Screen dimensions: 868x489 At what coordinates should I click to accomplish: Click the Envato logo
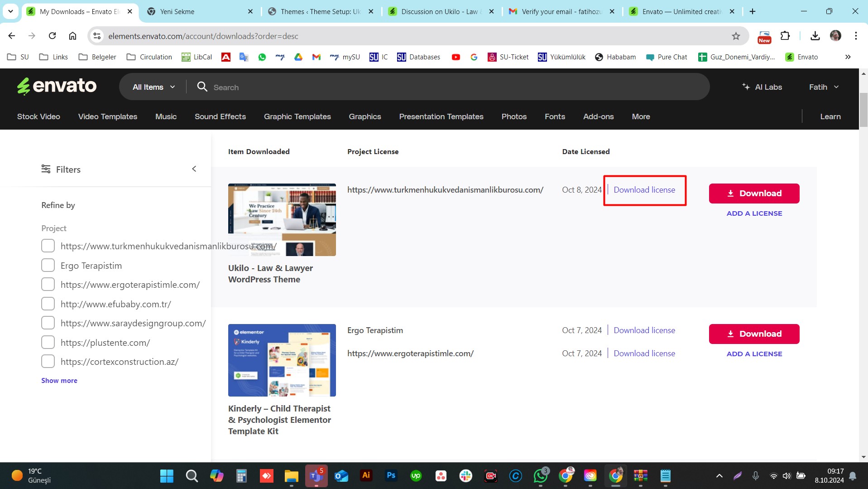tap(57, 86)
